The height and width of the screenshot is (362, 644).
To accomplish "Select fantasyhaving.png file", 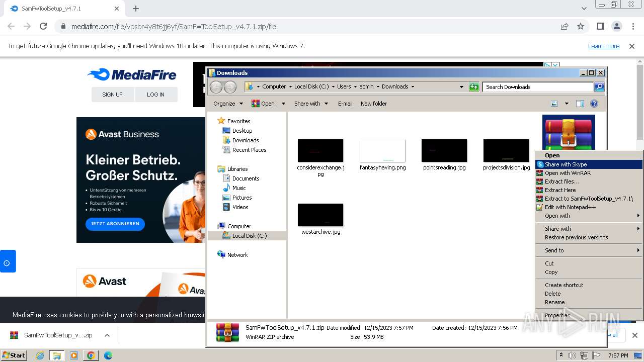I will 382,155.
